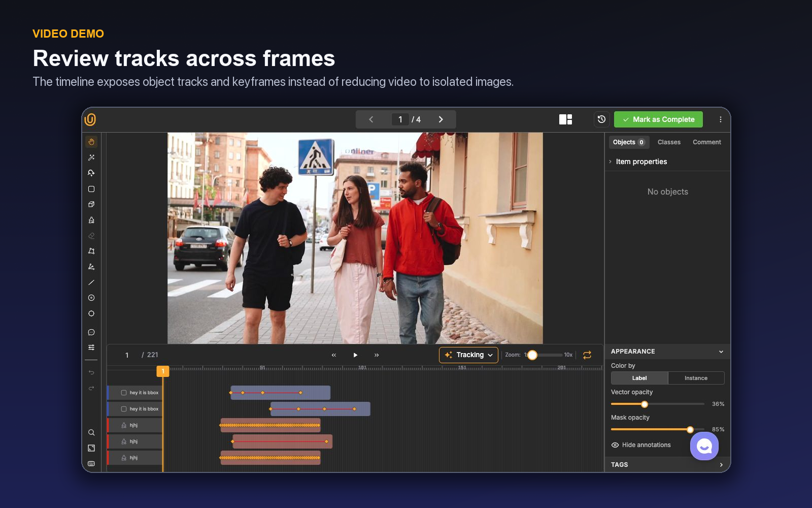812x508 pixels.
Task: Select the ellipse circle tool
Action: (x=91, y=313)
